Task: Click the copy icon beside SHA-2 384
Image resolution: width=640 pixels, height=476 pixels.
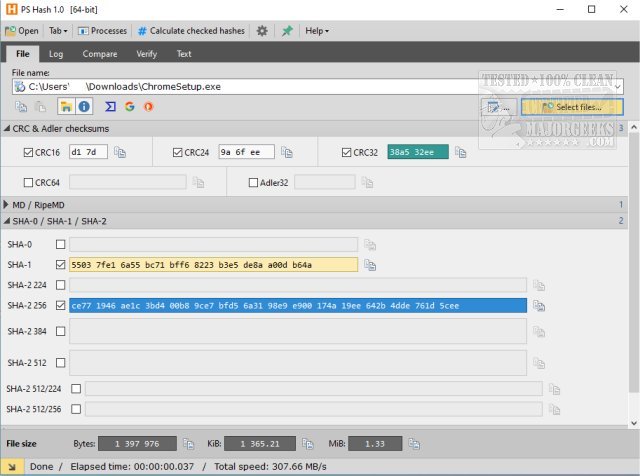Action: click(539, 331)
